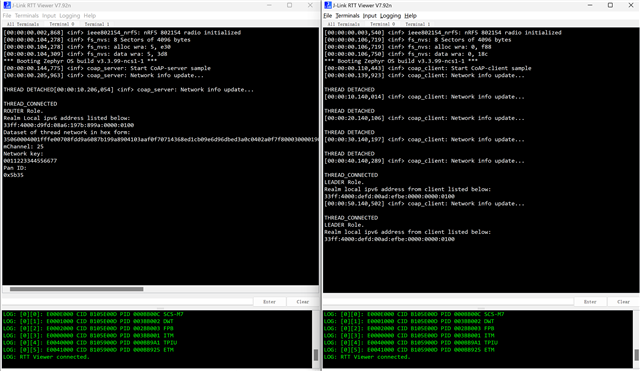This screenshot has height=371, width=640.
Task: Minimize the left RTT Viewer window
Action: click(x=269, y=5)
